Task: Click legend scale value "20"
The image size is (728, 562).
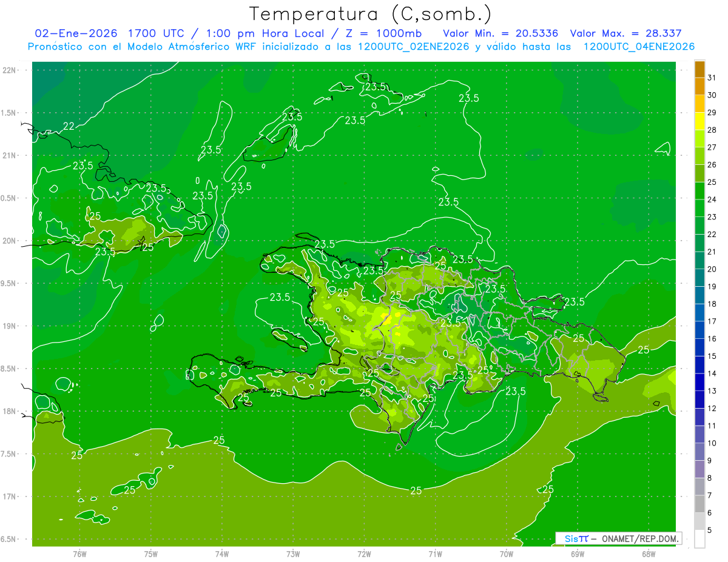Action: click(x=712, y=269)
